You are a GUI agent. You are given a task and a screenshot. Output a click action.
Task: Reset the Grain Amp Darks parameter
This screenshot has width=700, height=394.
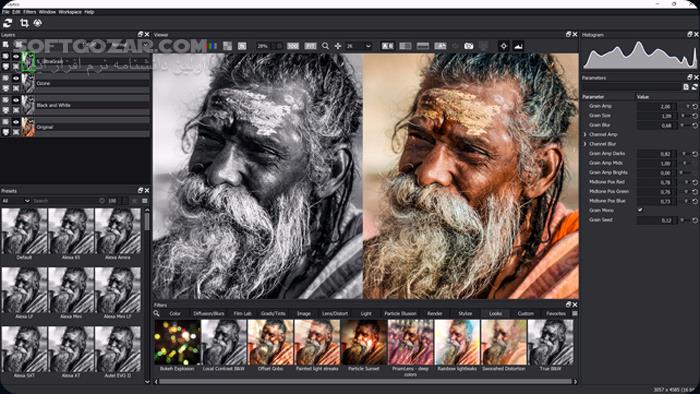(695, 154)
